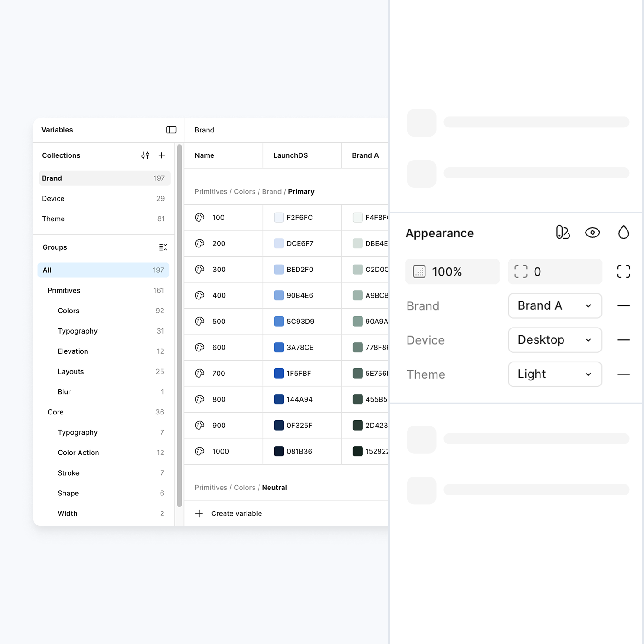Click the individual corners icon

point(623,271)
